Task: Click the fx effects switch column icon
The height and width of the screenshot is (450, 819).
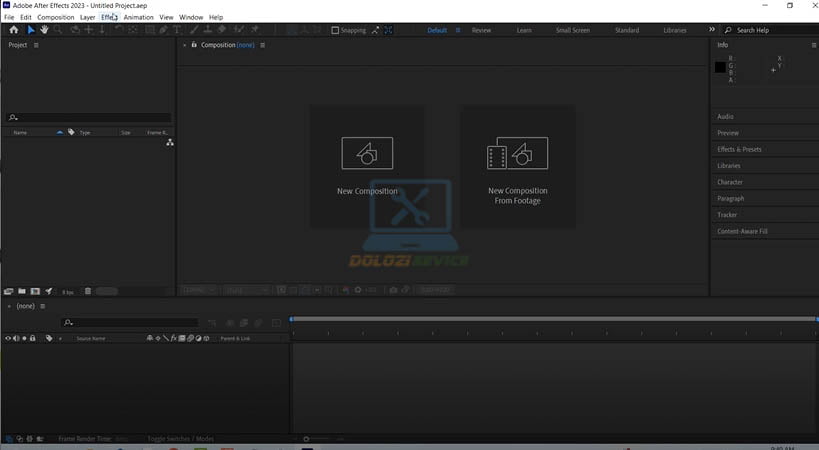Action: 173,338
